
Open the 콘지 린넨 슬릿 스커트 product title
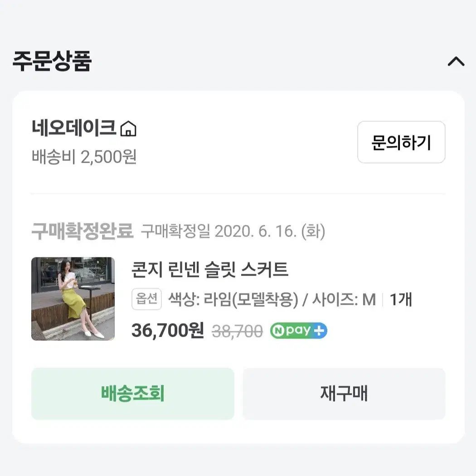coord(210,269)
